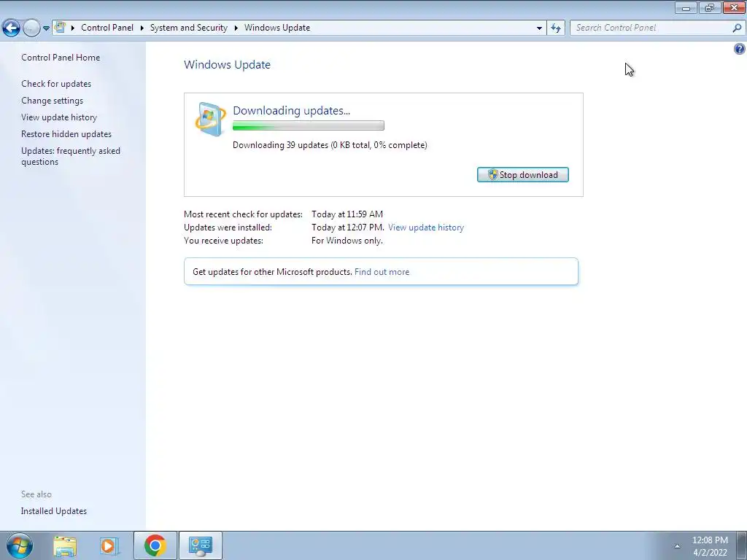747x560 pixels.
Task: Open Windows Media Player from taskbar
Action: pyautogui.click(x=109, y=545)
